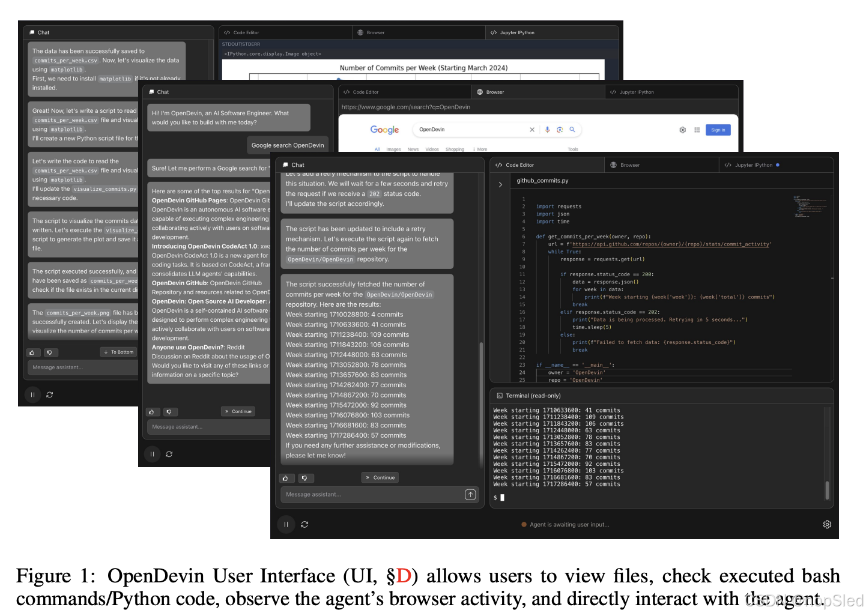This screenshot has width=866, height=616.
Task: Give thumbs up in the front chat
Action: pyautogui.click(x=286, y=478)
